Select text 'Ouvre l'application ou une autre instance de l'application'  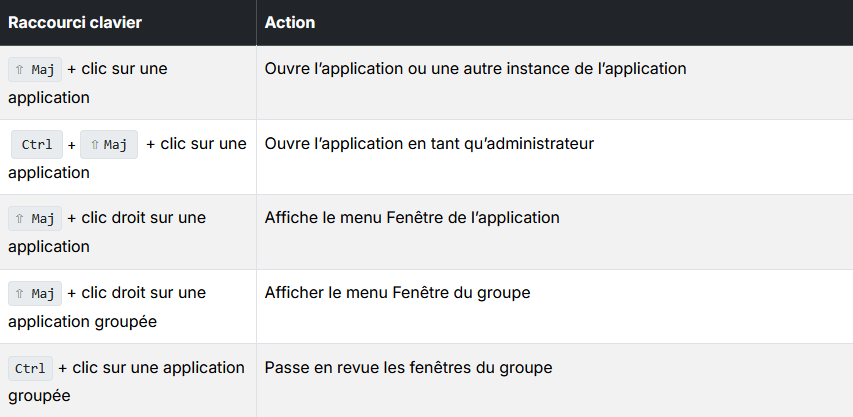pyautogui.click(x=475, y=69)
